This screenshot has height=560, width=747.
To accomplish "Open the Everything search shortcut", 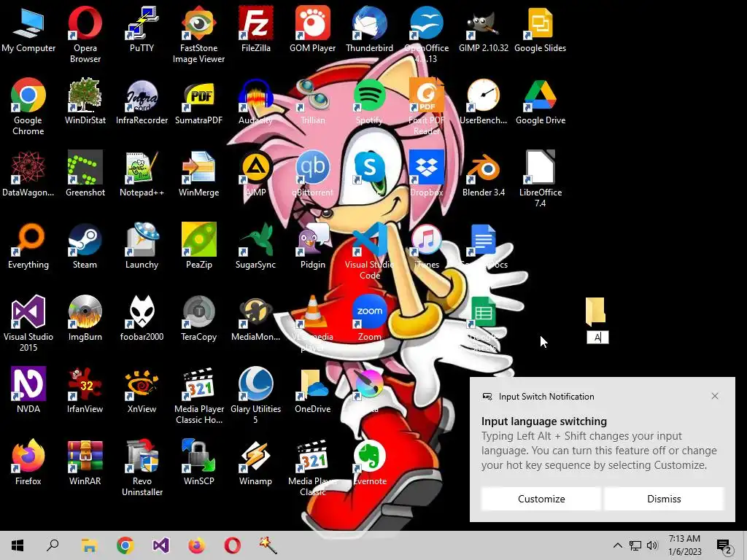I will 28,239.
